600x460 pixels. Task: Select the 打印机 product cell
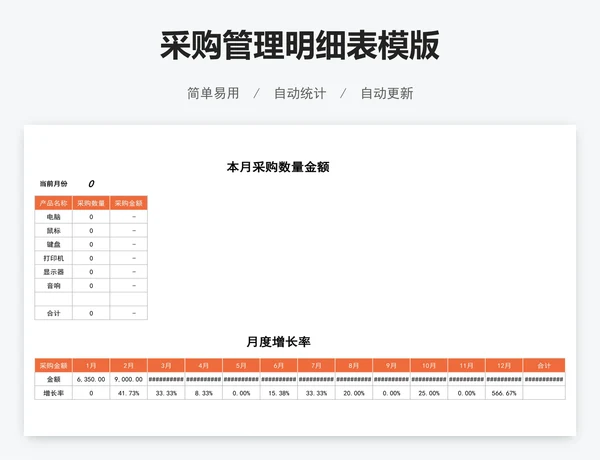tap(54, 258)
